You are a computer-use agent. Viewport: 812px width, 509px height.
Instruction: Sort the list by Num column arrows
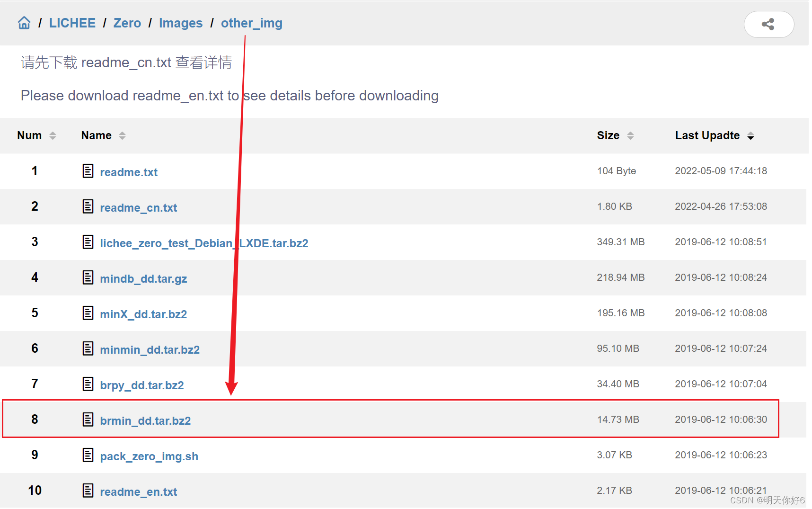click(53, 136)
